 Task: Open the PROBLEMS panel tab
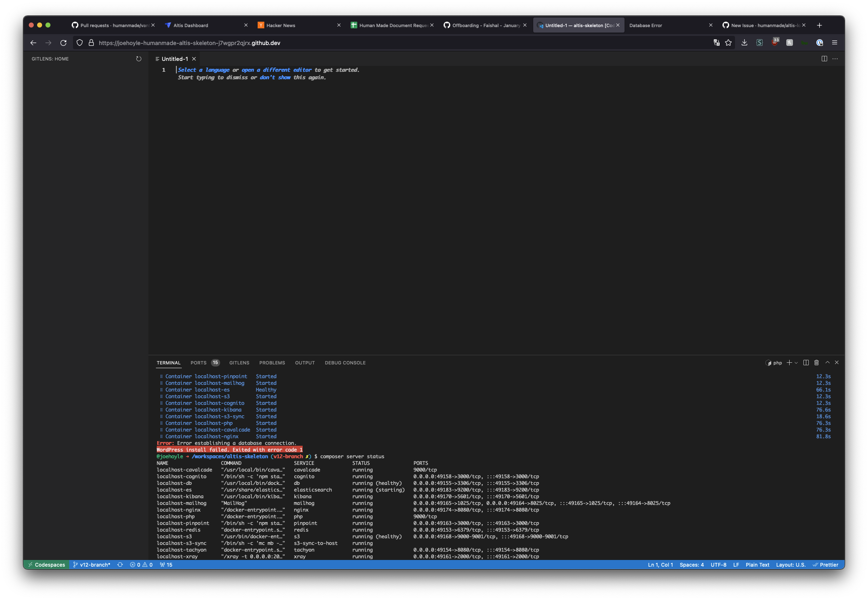(272, 363)
